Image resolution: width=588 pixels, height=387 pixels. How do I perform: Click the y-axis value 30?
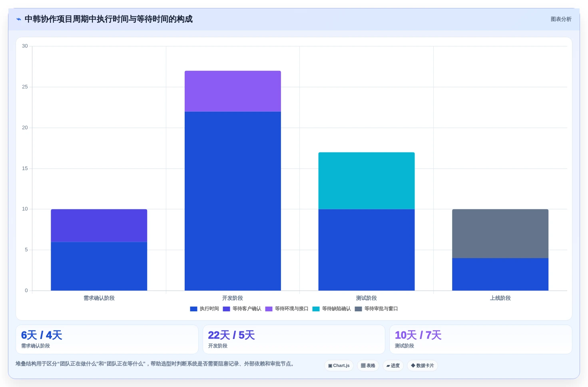pos(25,46)
